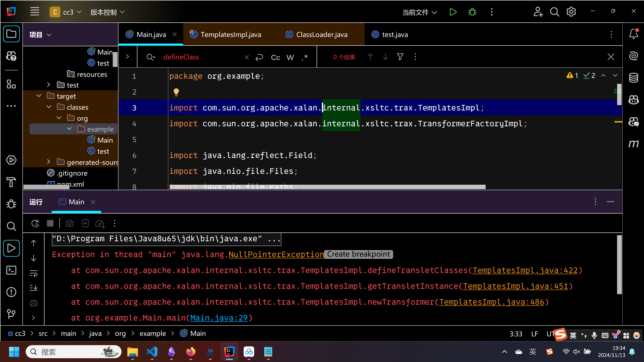Click NullPointerException link in console
This screenshot has height=362, width=644.
[x=276, y=254]
